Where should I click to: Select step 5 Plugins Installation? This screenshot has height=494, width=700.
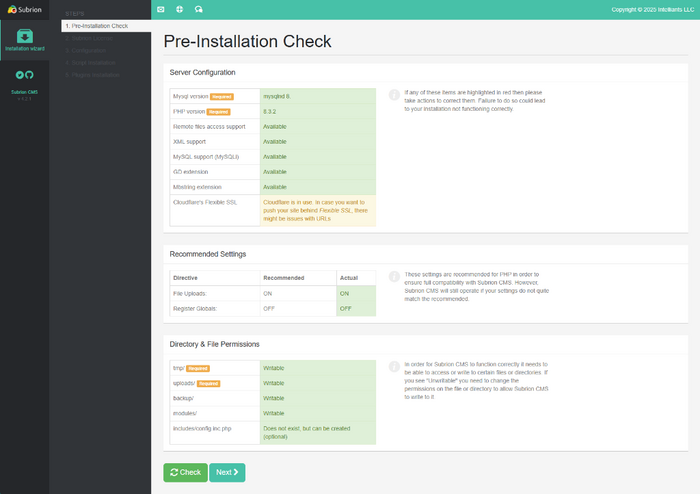click(x=92, y=75)
